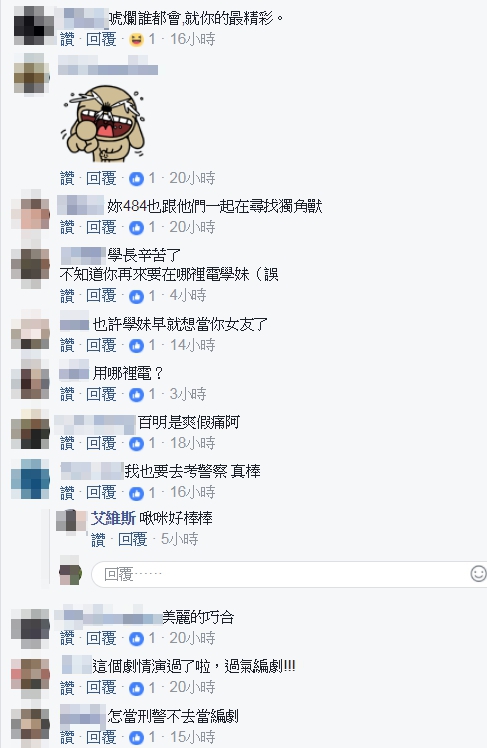Click the cartoon dog sticker image

click(103, 123)
